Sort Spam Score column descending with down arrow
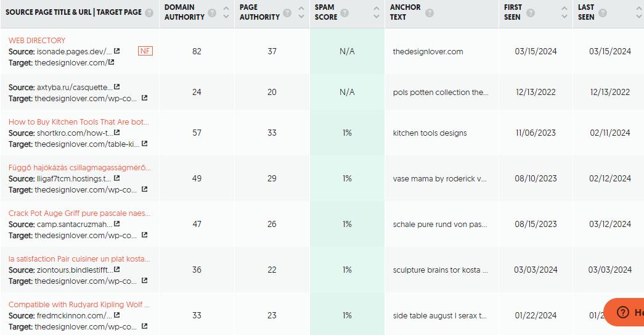The width and height of the screenshot is (644, 335). point(377,17)
